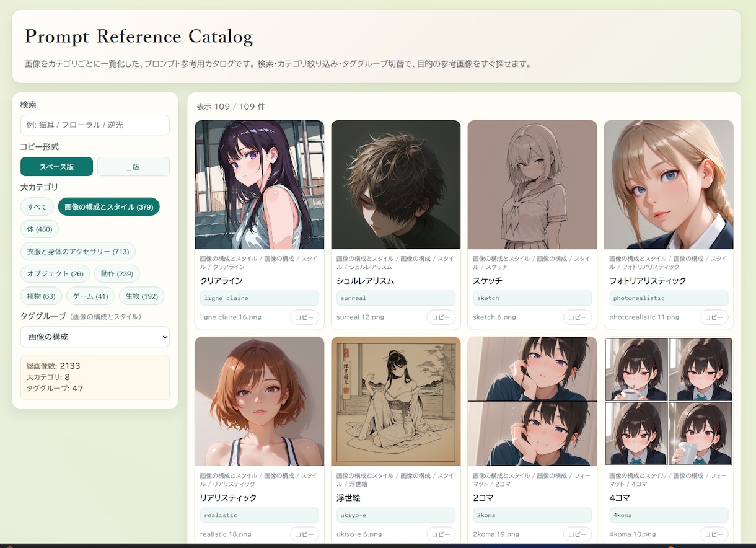Click コピー beside ukiyo-e 6.png
The image size is (756, 548).
tap(441, 534)
